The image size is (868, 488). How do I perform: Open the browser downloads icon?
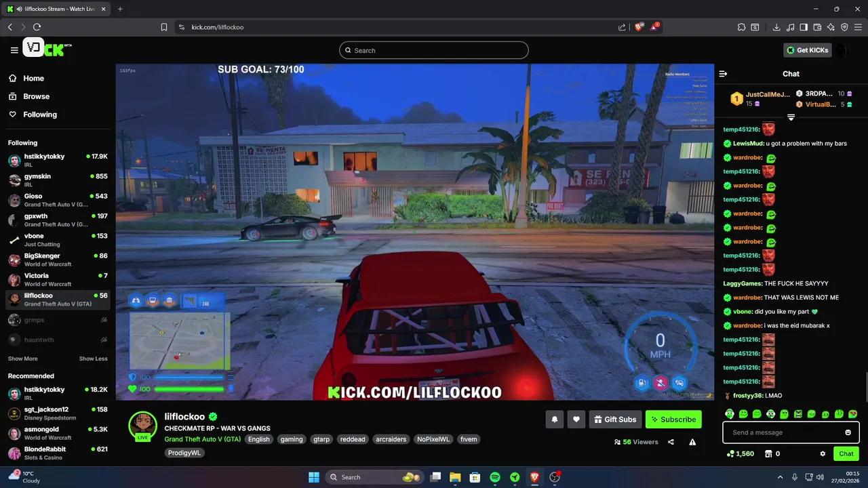click(776, 27)
